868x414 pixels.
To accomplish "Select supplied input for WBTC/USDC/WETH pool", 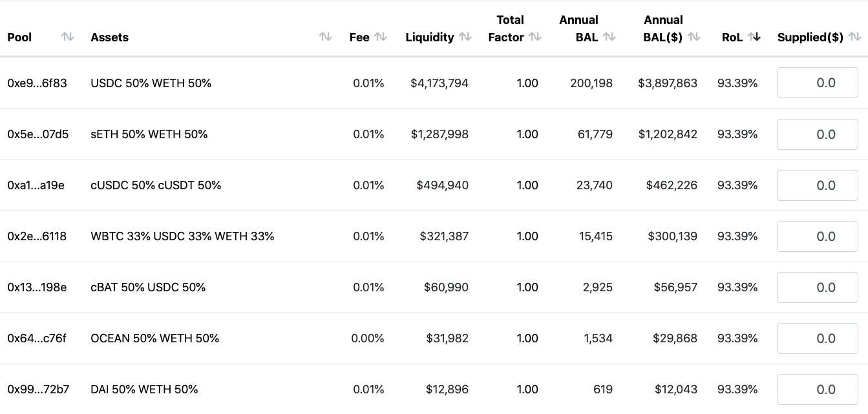I will pos(818,236).
